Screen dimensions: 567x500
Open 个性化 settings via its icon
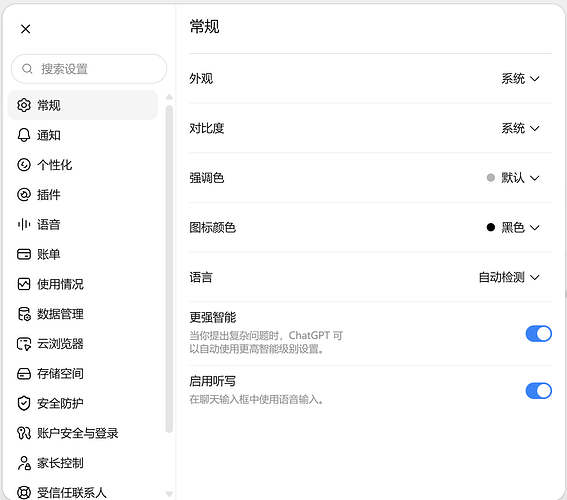click(24, 165)
